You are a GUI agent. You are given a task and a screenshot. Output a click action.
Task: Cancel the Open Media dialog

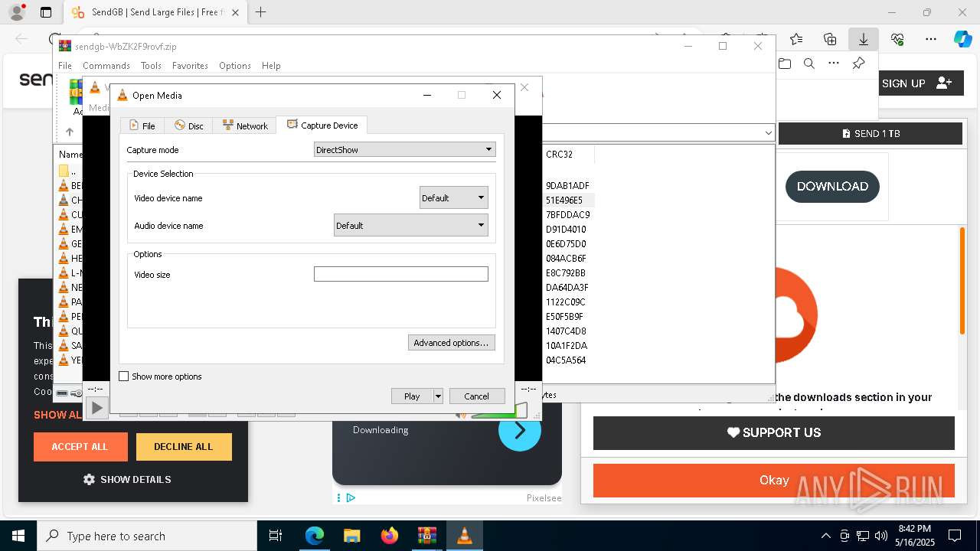pos(476,396)
